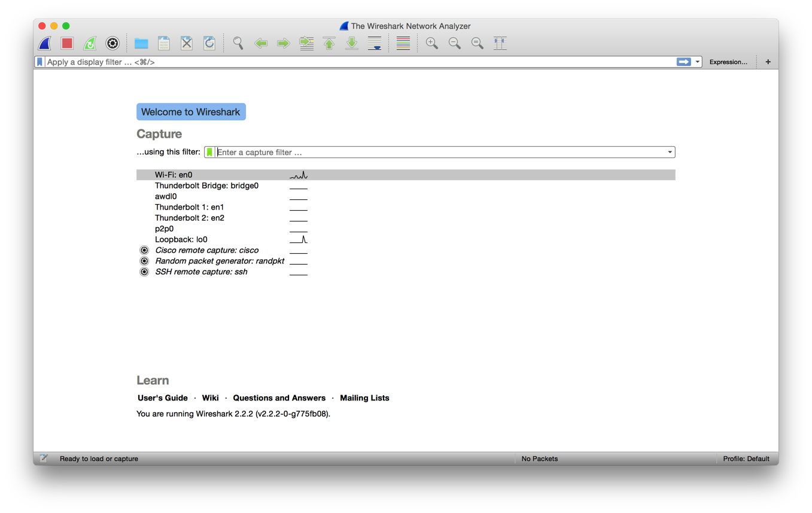Click the capture filter input field
This screenshot has height=513, width=812.
click(x=440, y=152)
